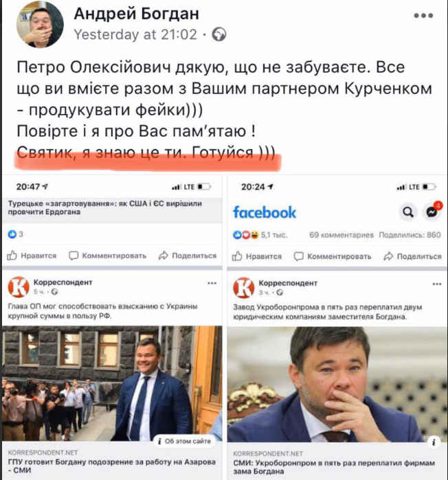Screen dimensions: 448x480
Task: Open the 69 комментариев link
Action: [341, 235]
